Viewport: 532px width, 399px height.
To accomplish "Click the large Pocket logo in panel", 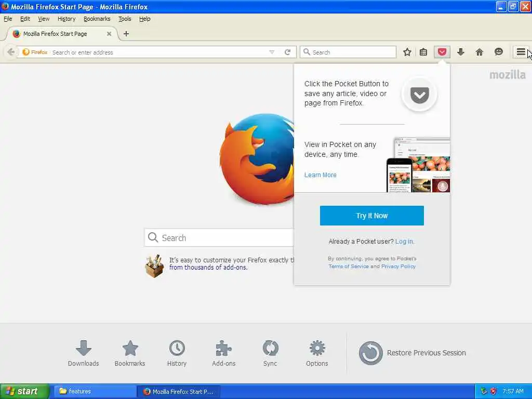I will click(x=419, y=95).
